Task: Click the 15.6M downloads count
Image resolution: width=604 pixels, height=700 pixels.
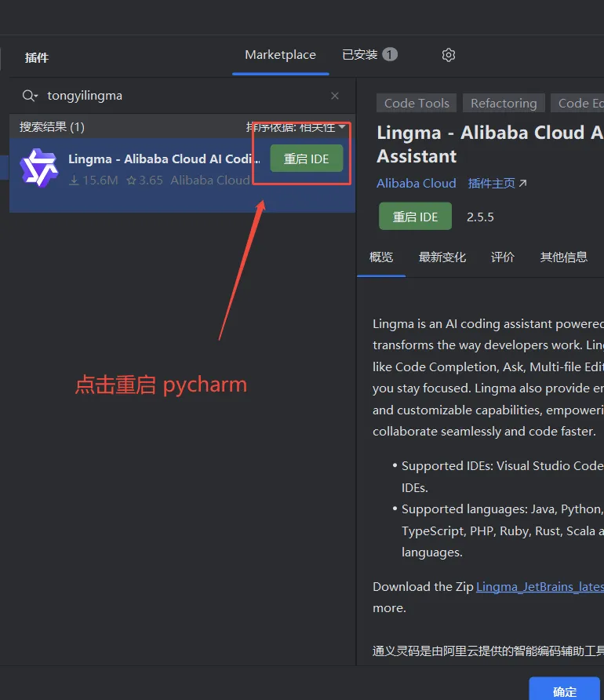Action: click(93, 180)
